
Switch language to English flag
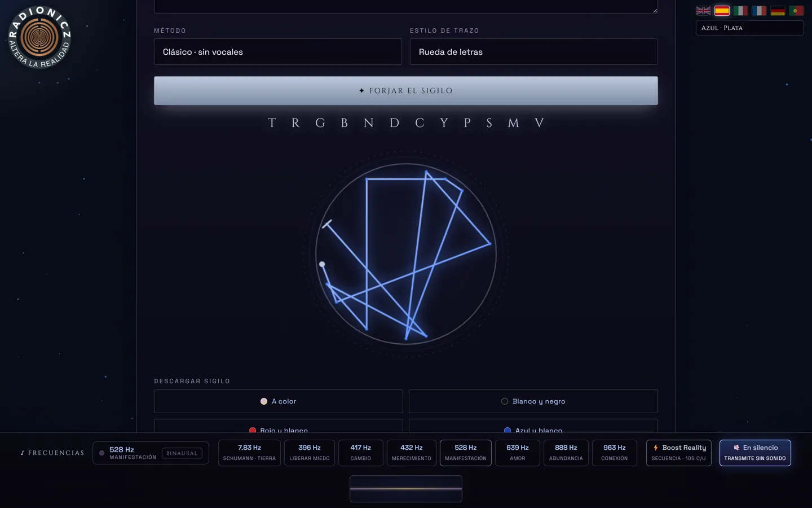point(703,11)
